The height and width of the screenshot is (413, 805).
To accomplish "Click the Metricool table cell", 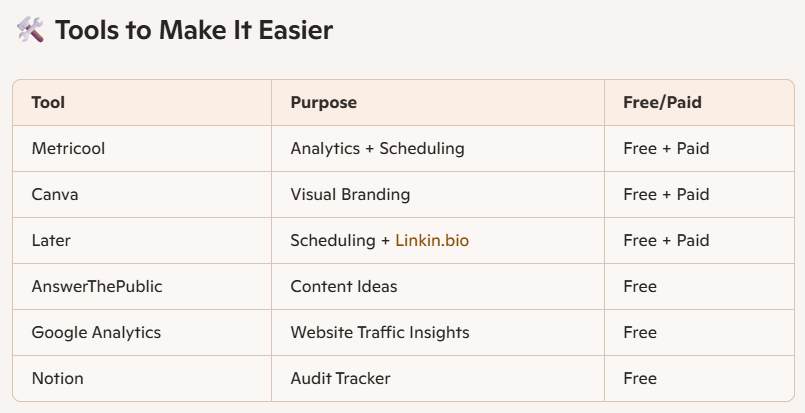I will 142,148.
